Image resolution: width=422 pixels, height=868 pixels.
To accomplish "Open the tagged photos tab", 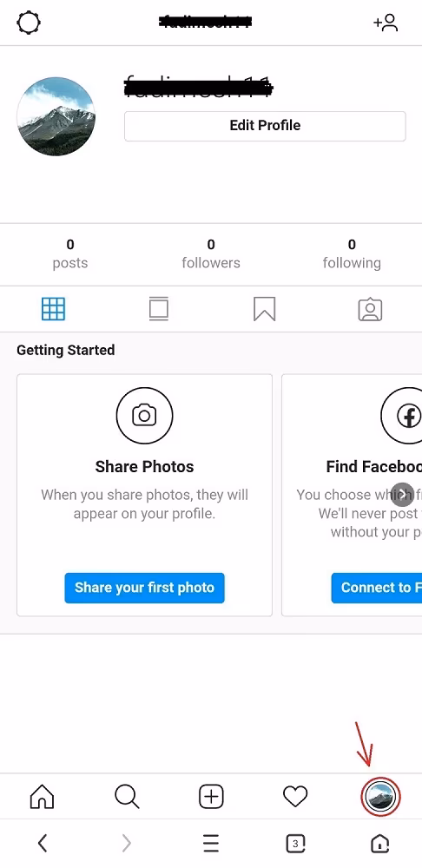I will point(370,310).
